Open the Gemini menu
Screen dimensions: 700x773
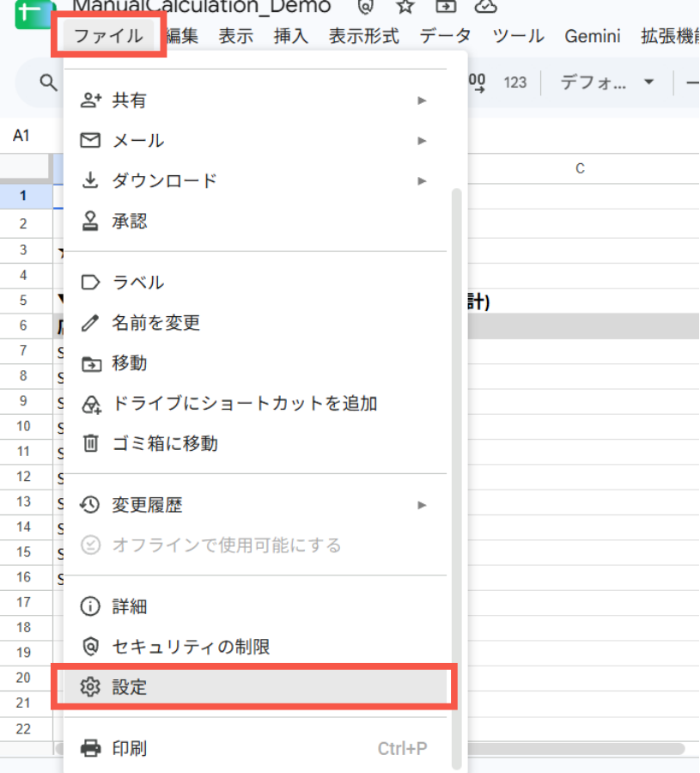tap(593, 36)
